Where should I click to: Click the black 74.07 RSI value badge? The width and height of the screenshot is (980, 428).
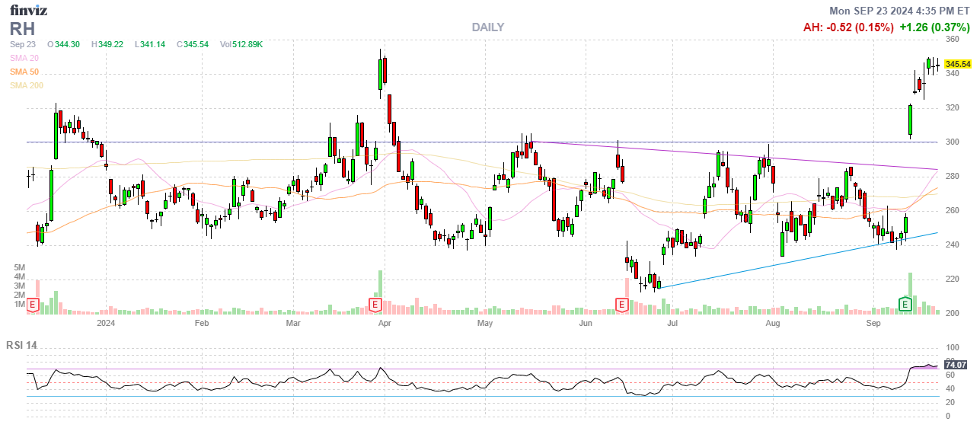(955, 366)
